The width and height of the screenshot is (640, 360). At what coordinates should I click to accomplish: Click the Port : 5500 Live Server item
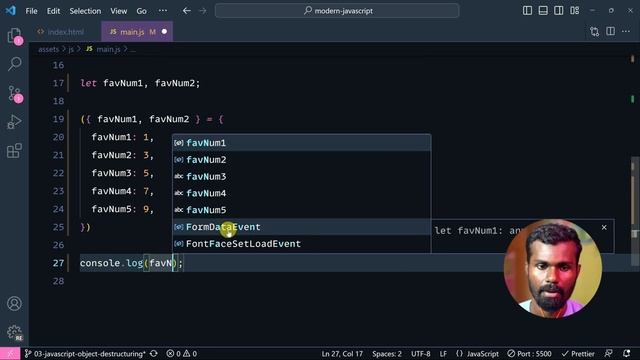coord(529,353)
